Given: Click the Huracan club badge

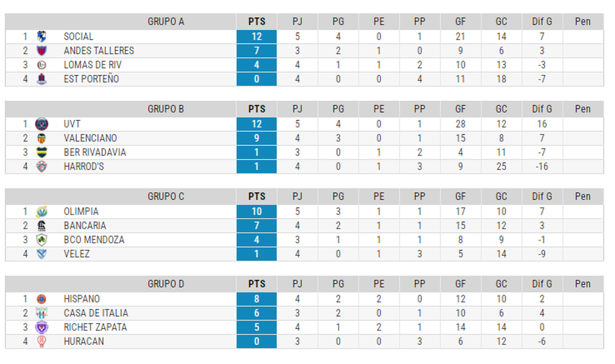Looking at the screenshot, I should point(42,341).
